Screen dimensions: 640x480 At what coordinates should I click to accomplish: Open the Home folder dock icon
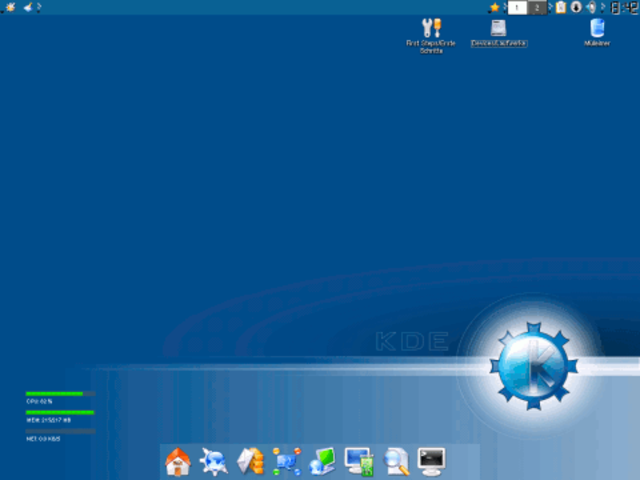click(x=178, y=462)
